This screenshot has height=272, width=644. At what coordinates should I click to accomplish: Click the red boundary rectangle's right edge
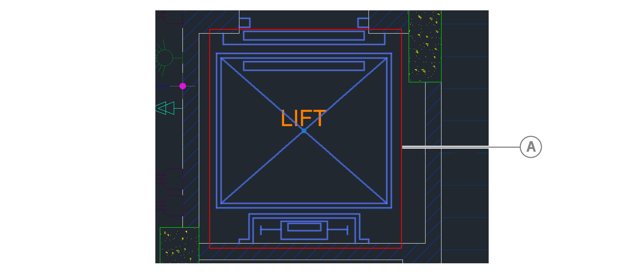(x=401, y=100)
